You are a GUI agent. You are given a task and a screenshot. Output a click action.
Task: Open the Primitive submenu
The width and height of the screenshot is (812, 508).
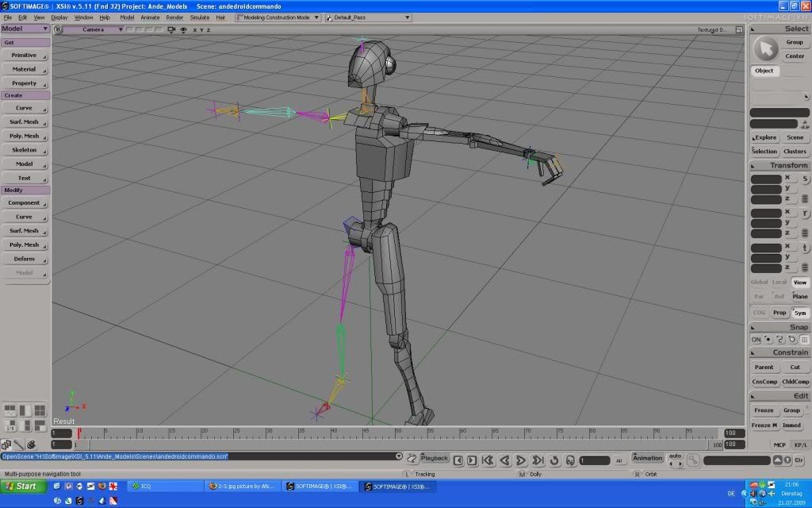[x=25, y=55]
